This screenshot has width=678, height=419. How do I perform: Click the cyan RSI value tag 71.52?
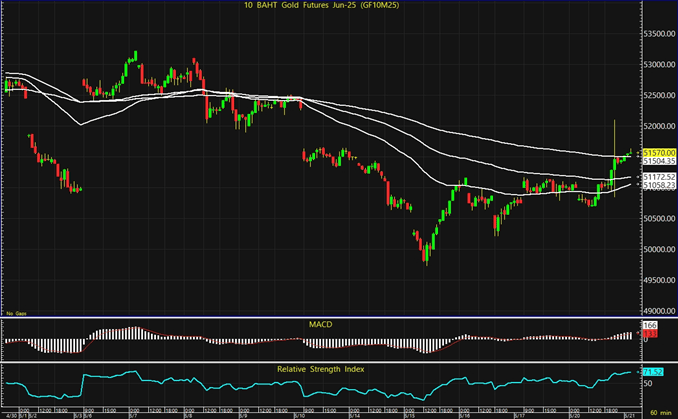[654, 373]
